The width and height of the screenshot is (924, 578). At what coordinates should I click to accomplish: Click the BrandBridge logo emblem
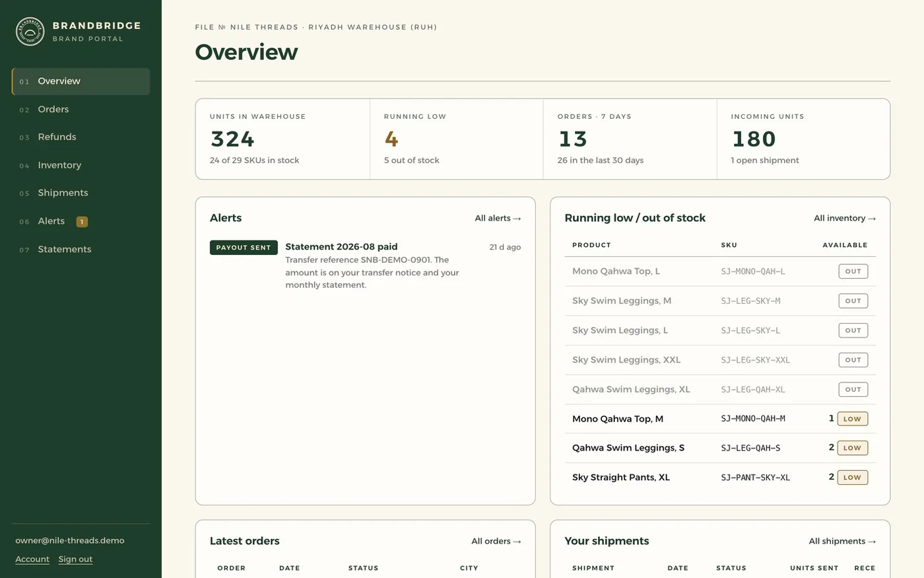tap(30, 31)
